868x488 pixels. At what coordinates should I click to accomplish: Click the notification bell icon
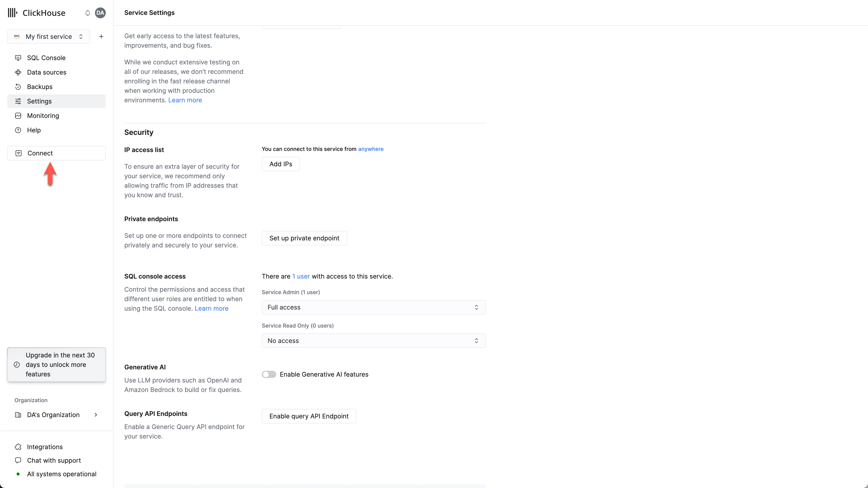[x=88, y=12]
